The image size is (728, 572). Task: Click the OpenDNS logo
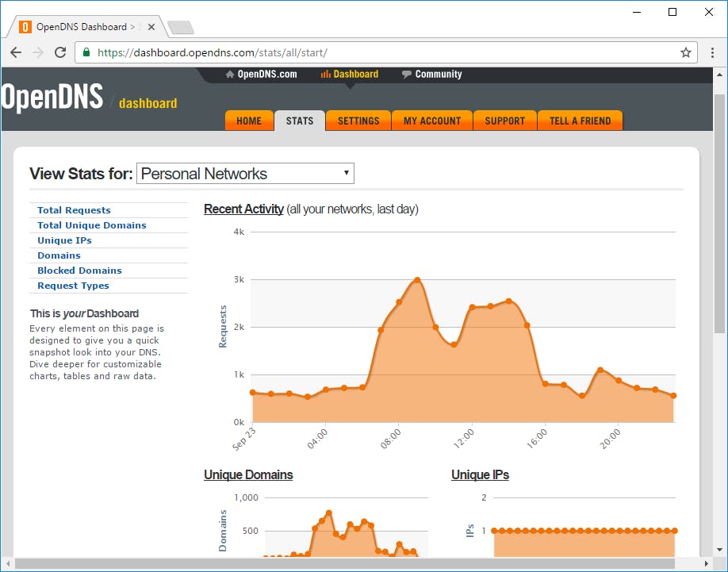pos(52,97)
